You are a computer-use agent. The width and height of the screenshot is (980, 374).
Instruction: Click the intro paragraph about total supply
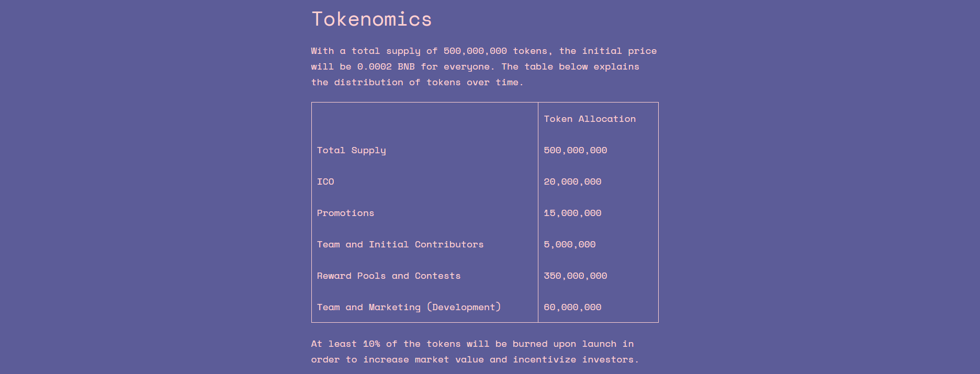click(484, 66)
